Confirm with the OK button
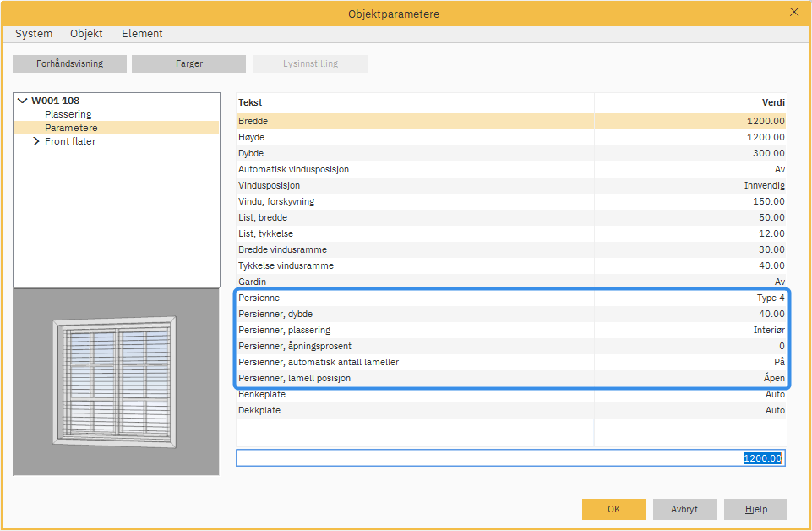The image size is (812, 531). pyautogui.click(x=613, y=509)
